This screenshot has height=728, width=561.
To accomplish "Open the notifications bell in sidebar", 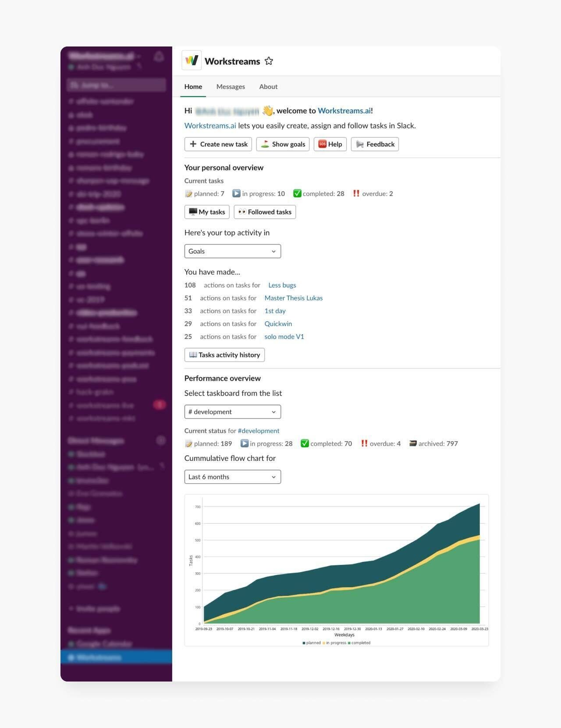I will coord(159,57).
